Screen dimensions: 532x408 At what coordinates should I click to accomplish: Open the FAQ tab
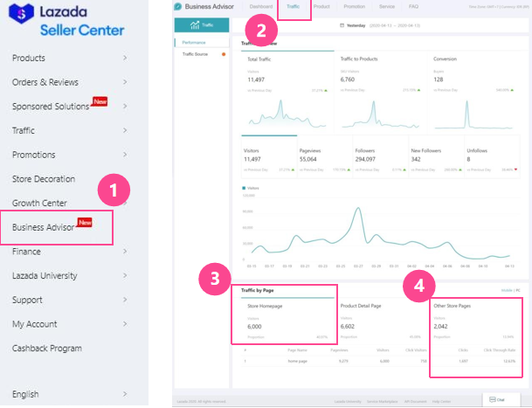click(413, 6)
